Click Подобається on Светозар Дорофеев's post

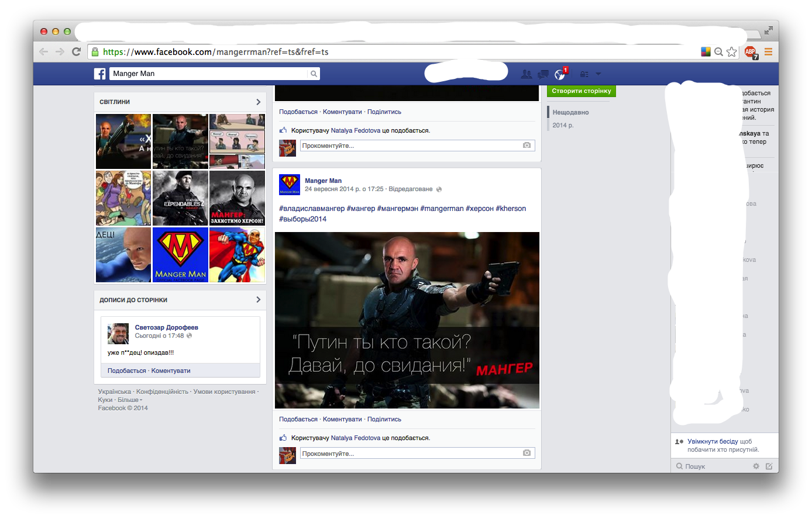127,371
